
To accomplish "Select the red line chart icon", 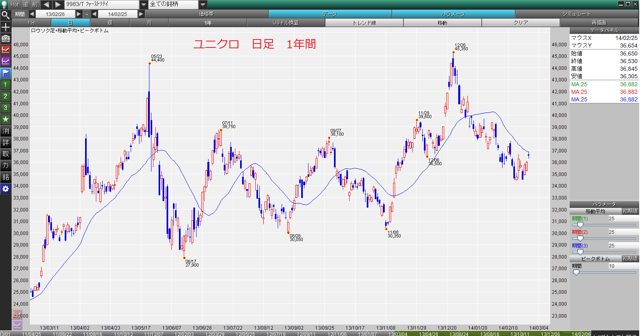I will click(6, 50).
